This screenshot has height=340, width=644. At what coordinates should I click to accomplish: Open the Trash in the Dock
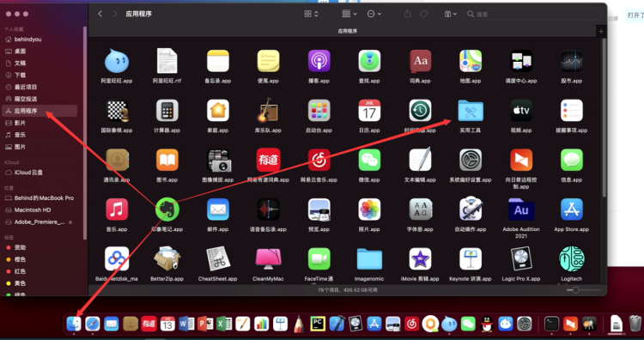(x=635, y=324)
